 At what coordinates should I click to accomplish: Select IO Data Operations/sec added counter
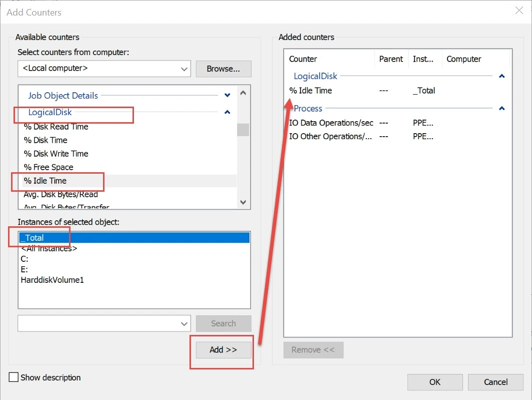point(331,123)
